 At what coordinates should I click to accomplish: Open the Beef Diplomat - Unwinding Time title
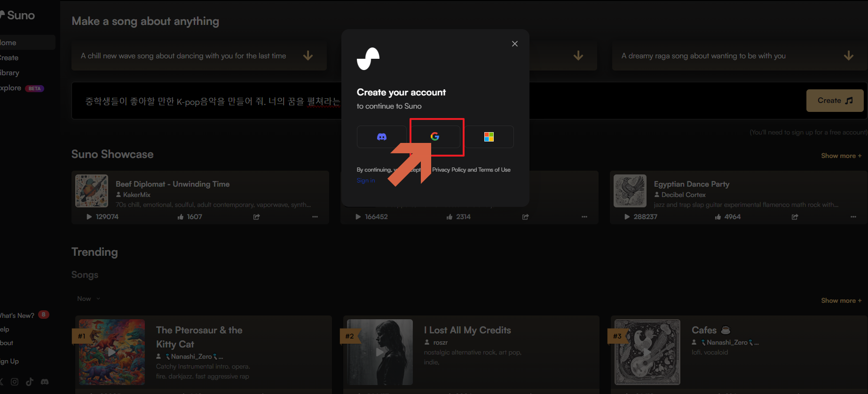pyautogui.click(x=173, y=184)
